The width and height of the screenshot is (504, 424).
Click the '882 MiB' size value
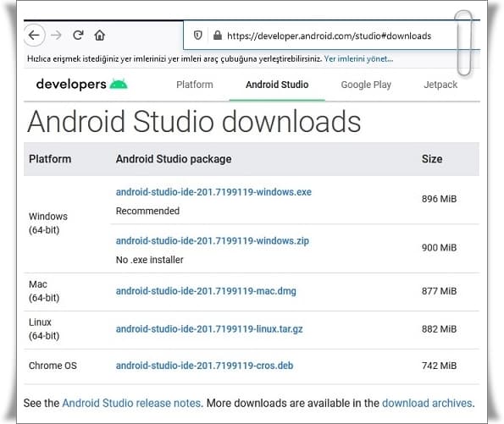(439, 329)
